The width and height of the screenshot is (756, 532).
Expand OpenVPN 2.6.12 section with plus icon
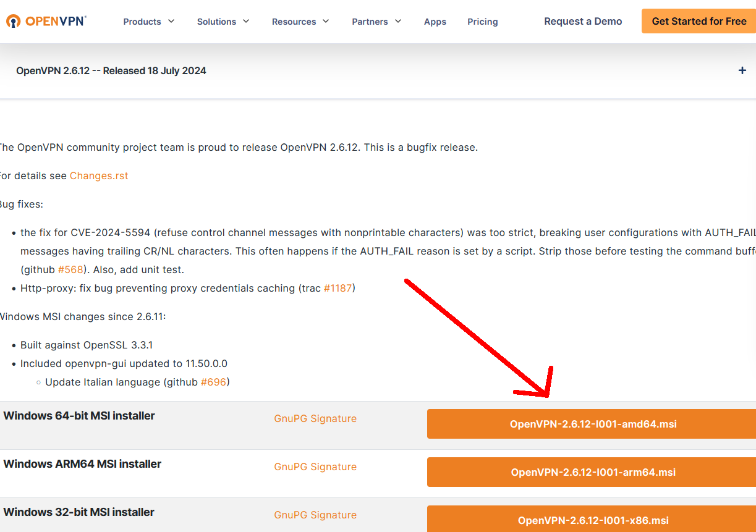742,70
